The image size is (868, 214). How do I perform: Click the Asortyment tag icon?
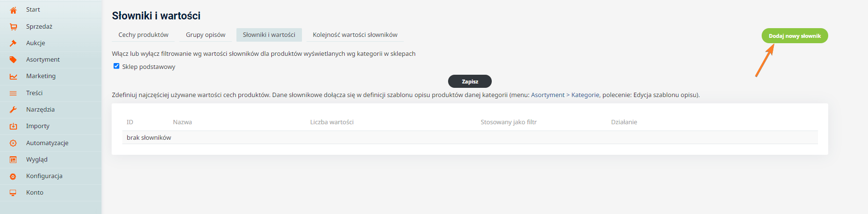pyautogui.click(x=13, y=60)
